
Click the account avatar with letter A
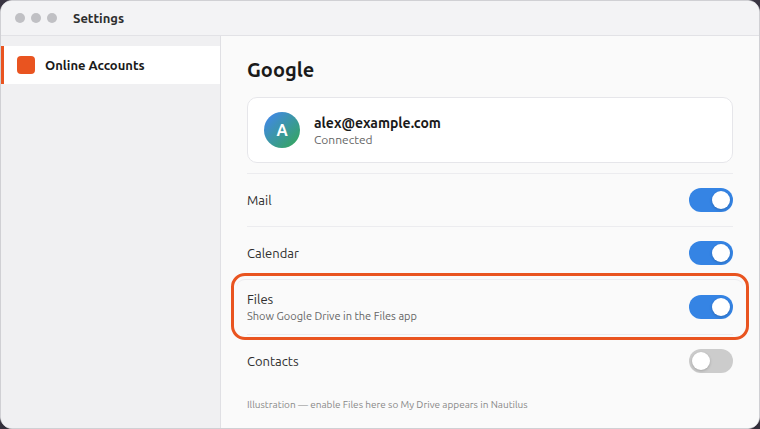[282, 130]
